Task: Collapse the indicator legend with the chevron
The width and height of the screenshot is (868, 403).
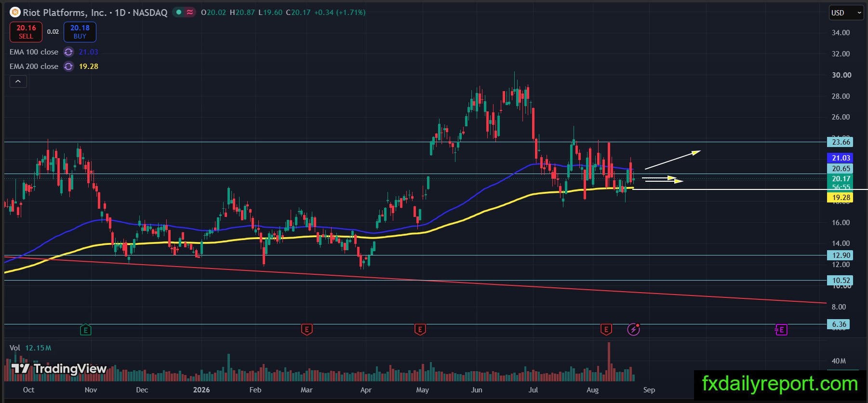Action: click(x=18, y=81)
